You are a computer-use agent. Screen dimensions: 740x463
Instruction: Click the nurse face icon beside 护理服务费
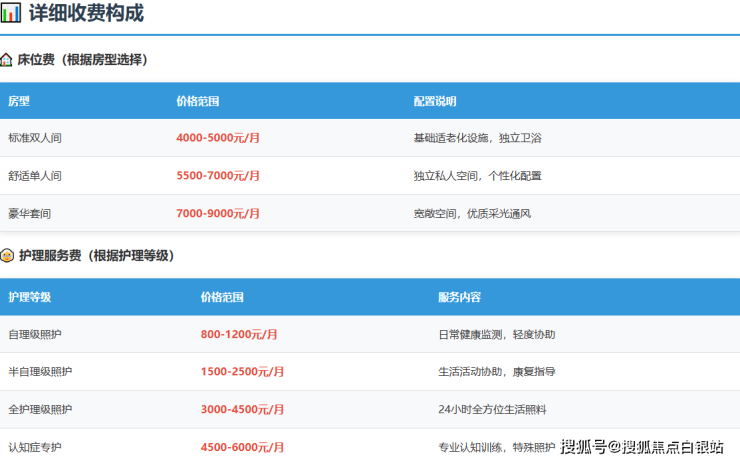click(7, 256)
